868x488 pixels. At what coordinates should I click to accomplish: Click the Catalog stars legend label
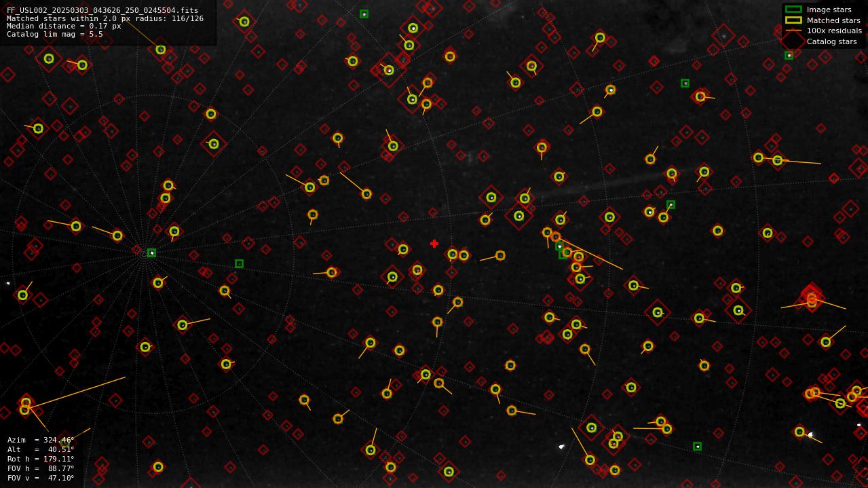(x=831, y=41)
